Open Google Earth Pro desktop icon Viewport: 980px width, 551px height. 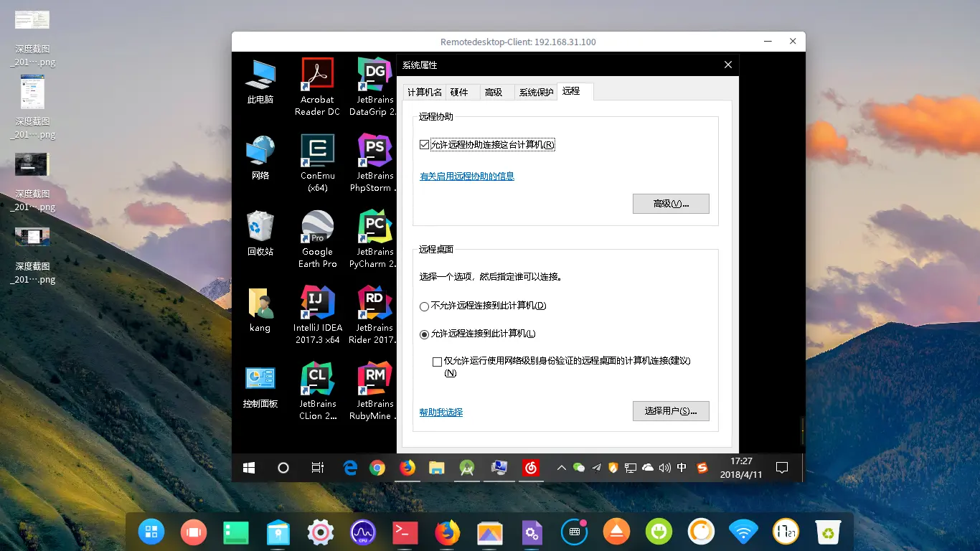click(316, 228)
